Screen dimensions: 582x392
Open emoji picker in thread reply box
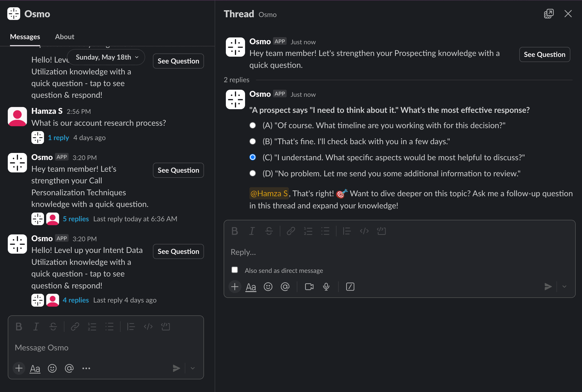268,286
